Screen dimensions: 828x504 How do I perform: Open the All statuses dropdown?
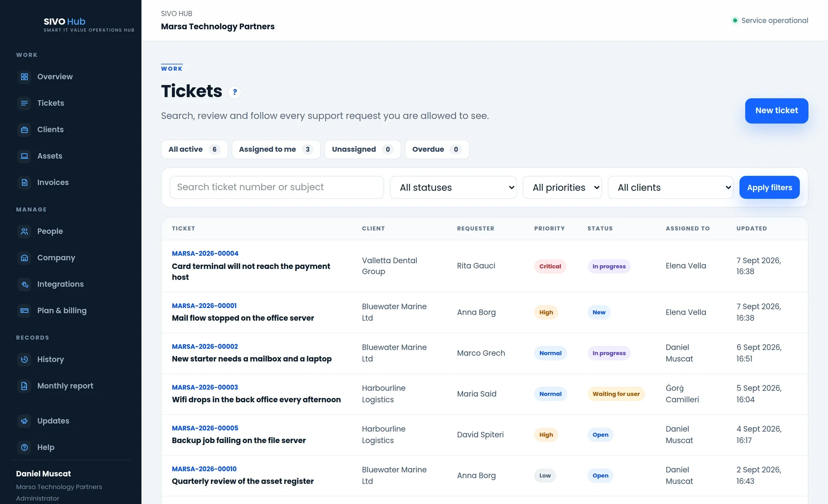[x=453, y=187]
